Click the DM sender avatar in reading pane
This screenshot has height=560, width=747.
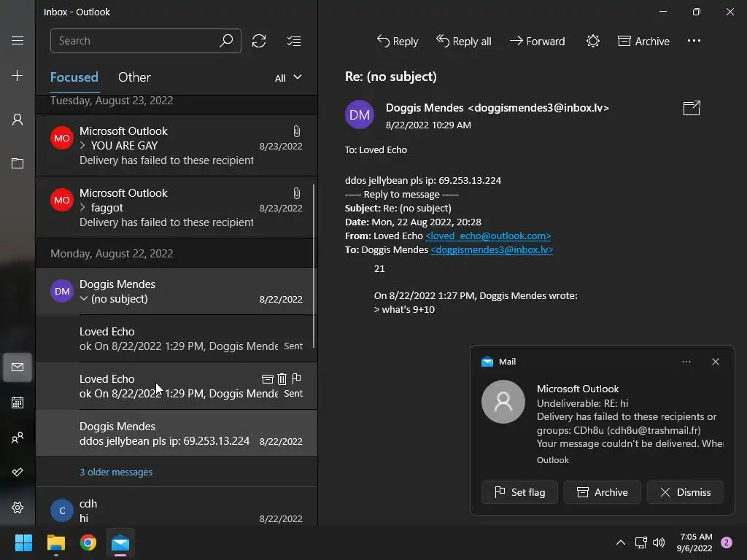(359, 114)
